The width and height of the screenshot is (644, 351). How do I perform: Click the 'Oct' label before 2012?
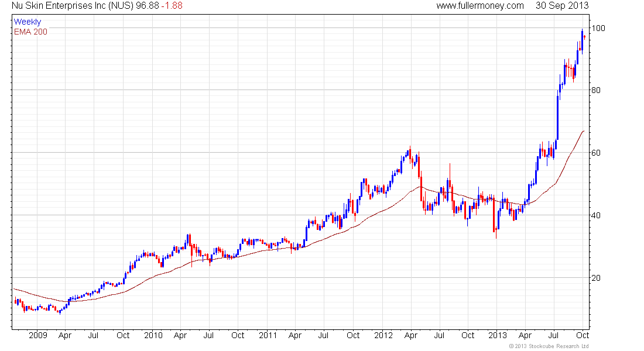(x=353, y=335)
